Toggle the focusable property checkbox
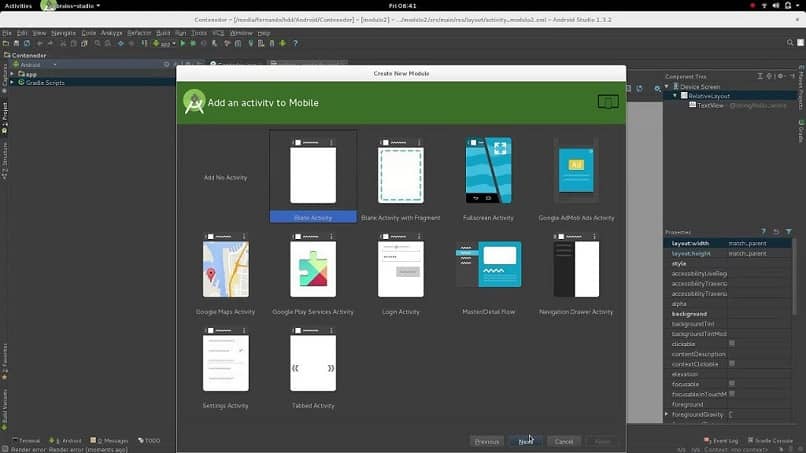 [x=731, y=384]
